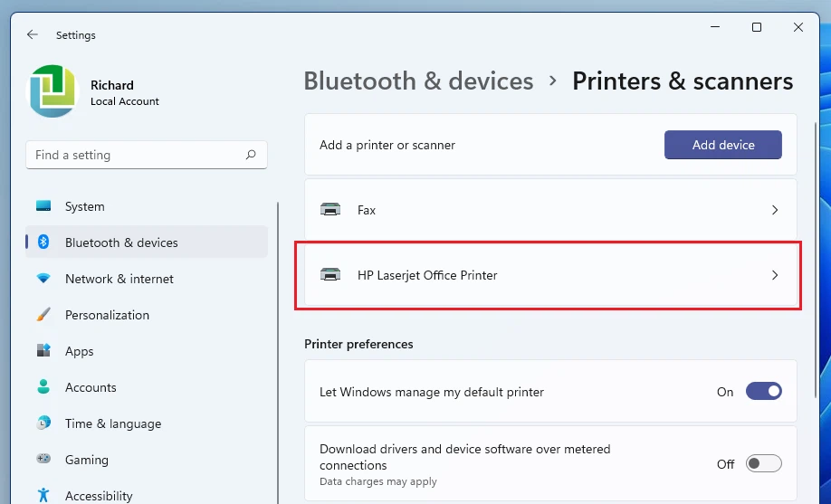The width and height of the screenshot is (831, 504).
Task: Click the HP Laserjet Office Printer icon
Action: point(331,275)
